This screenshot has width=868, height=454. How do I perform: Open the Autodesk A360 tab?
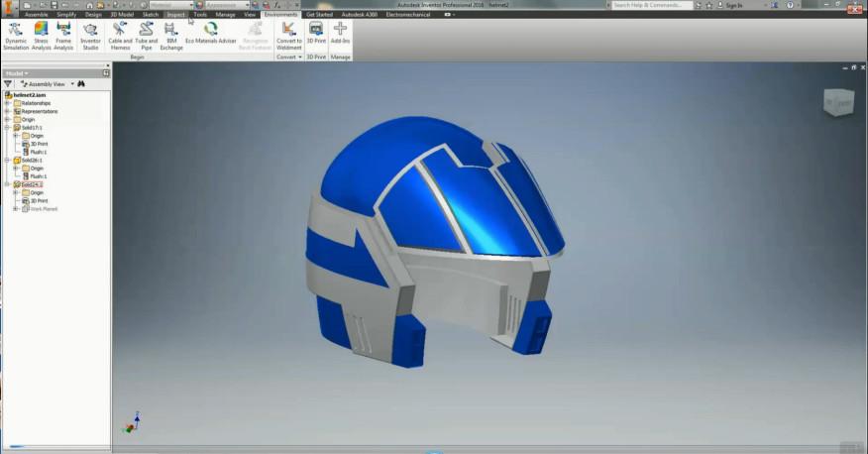tap(360, 15)
